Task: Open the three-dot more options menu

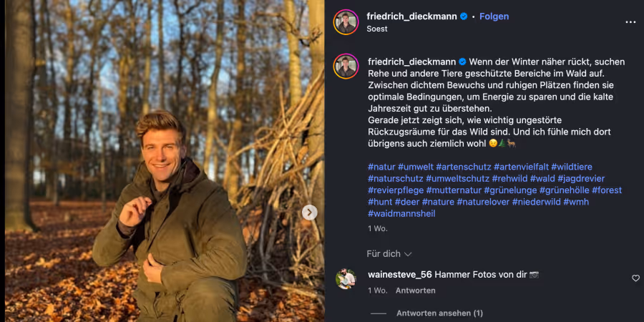Action: [630, 22]
